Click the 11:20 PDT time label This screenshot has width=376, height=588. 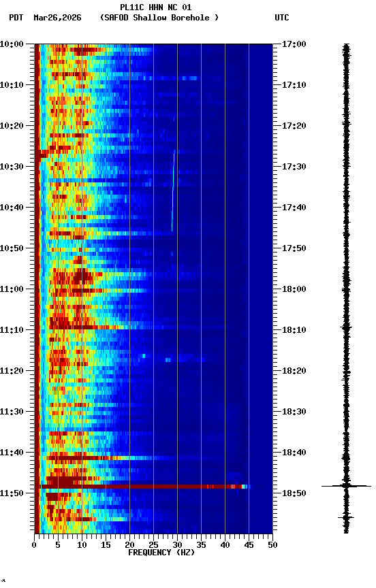12,372
